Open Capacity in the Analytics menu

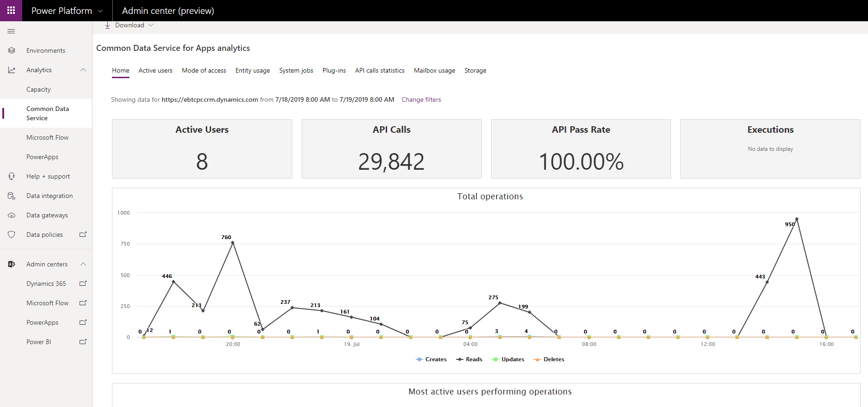(x=38, y=89)
